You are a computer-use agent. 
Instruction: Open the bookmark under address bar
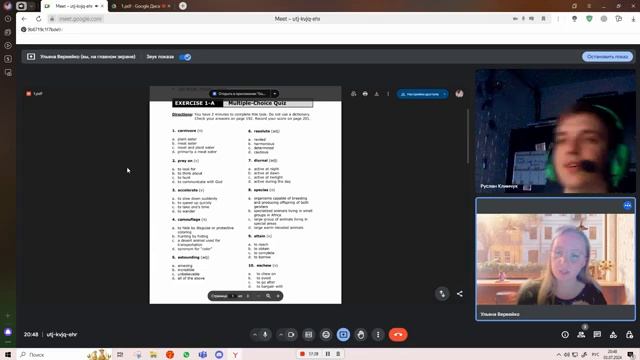click(42, 29)
